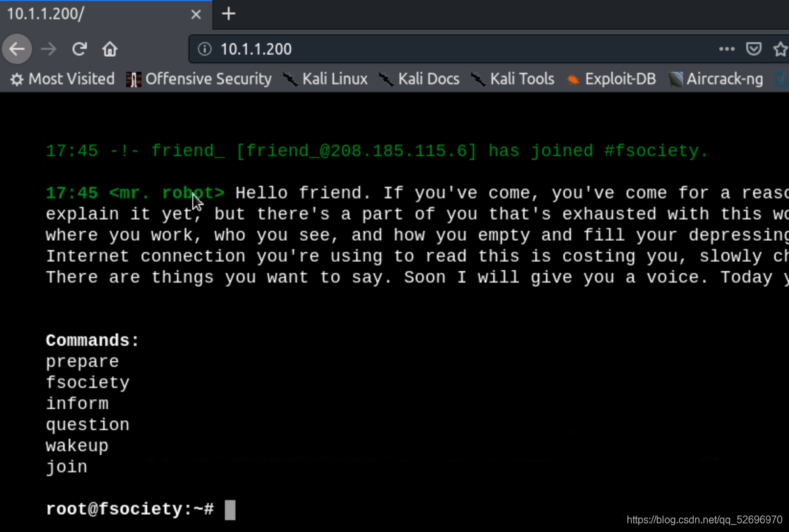Open the Offensive Security bookmark
The width and height of the screenshot is (789, 532).
[199, 79]
